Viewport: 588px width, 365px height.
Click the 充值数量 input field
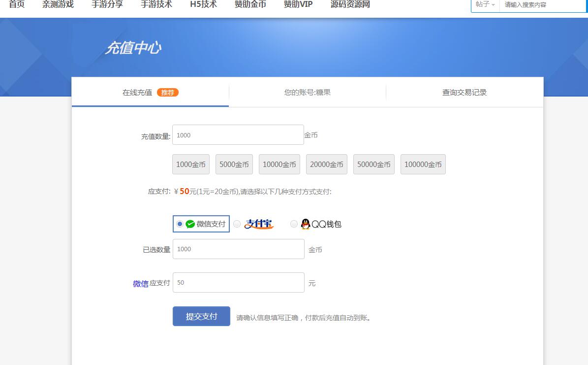(x=238, y=135)
